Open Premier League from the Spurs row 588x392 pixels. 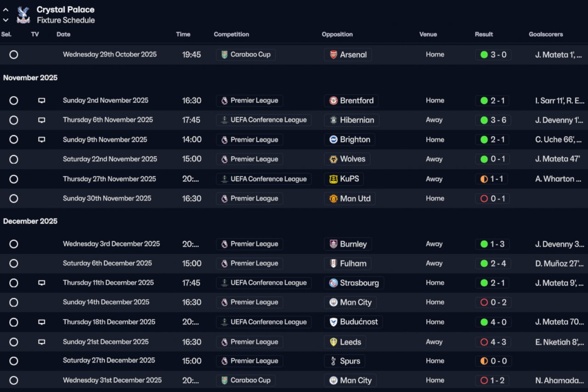click(x=249, y=361)
